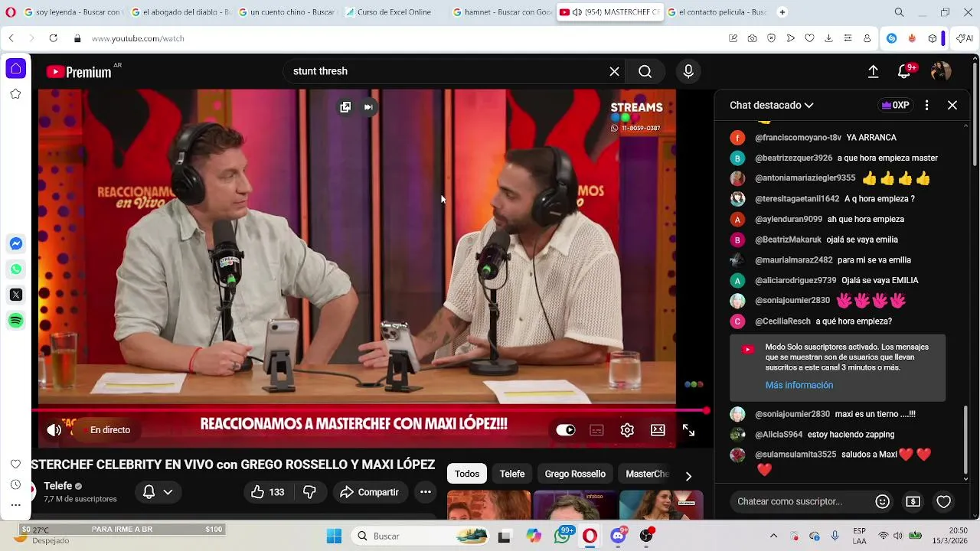
Task: Switch to hamnet browser tab
Action: click(x=501, y=12)
